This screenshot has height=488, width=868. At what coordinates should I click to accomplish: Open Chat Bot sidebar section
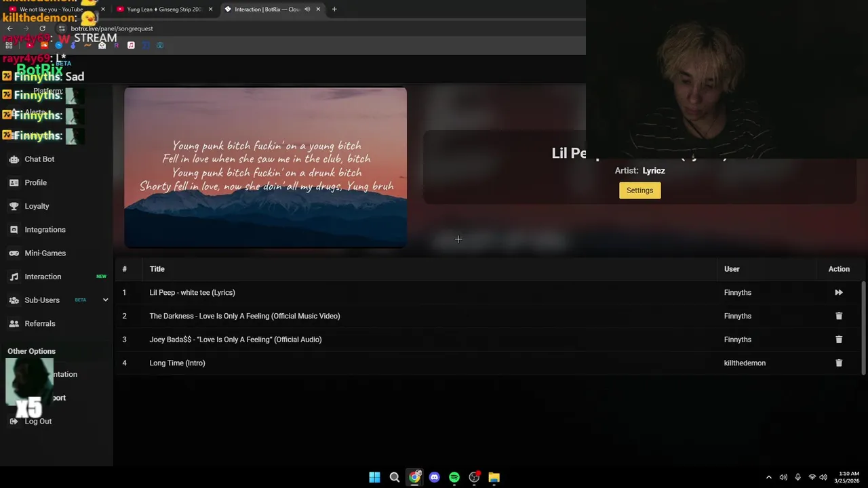(x=39, y=159)
